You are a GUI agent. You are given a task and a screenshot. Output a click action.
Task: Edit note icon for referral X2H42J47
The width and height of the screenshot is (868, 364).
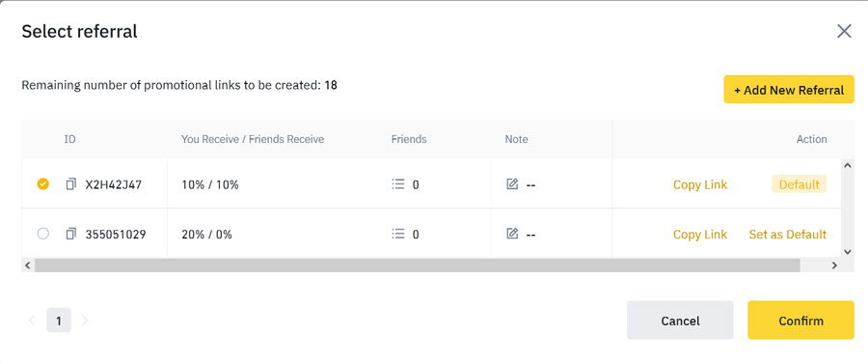click(513, 184)
